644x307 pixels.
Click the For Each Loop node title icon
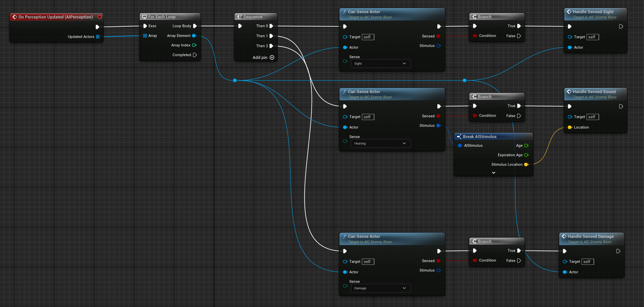tap(144, 17)
